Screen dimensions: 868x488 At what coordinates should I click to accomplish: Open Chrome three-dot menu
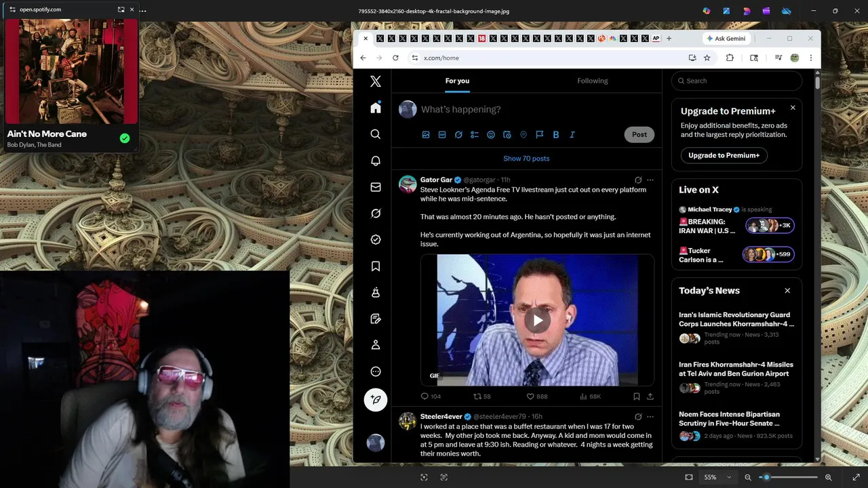pos(810,58)
